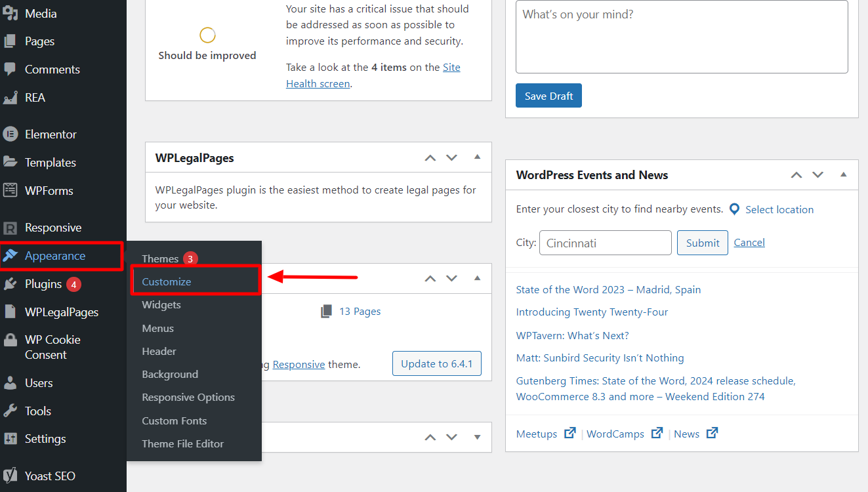Image resolution: width=868 pixels, height=492 pixels.
Task: Move the 13 Pages panel down
Action: tap(451, 278)
